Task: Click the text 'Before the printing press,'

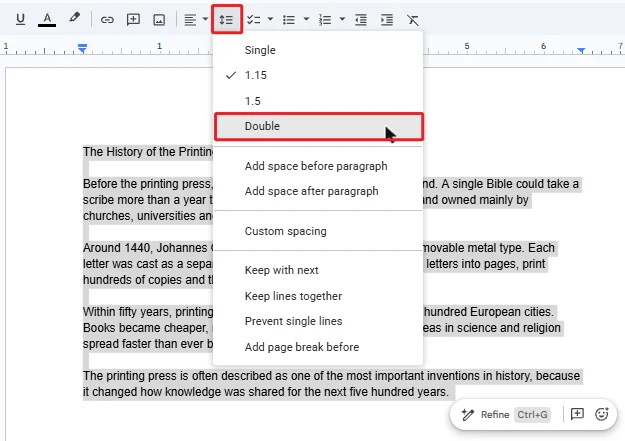Action: click(x=148, y=184)
